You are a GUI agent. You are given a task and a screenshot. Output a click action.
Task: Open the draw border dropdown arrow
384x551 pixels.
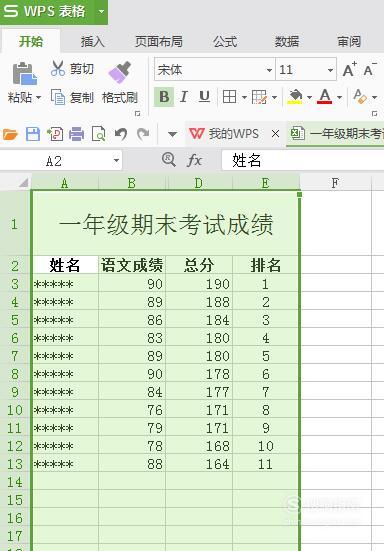click(274, 97)
